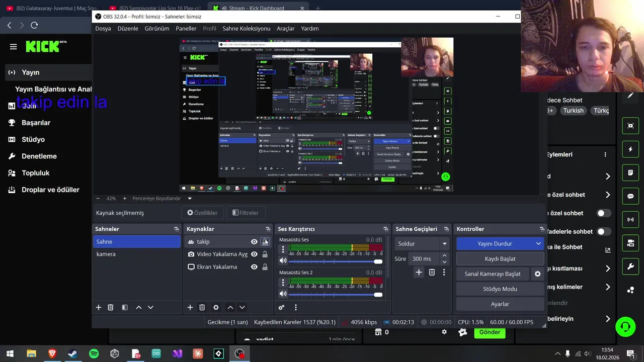
Task: Open Steam from the taskbar
Action: click(73, 354)
